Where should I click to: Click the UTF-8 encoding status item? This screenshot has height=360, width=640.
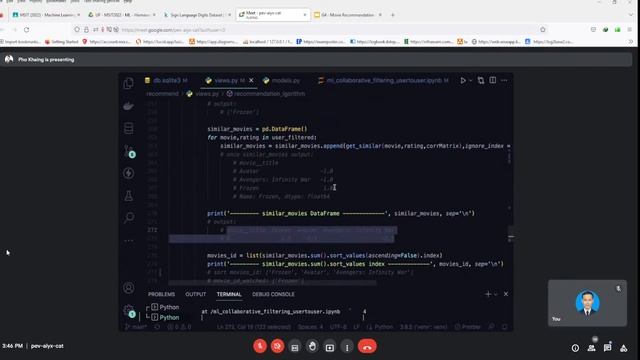(338, 327)
